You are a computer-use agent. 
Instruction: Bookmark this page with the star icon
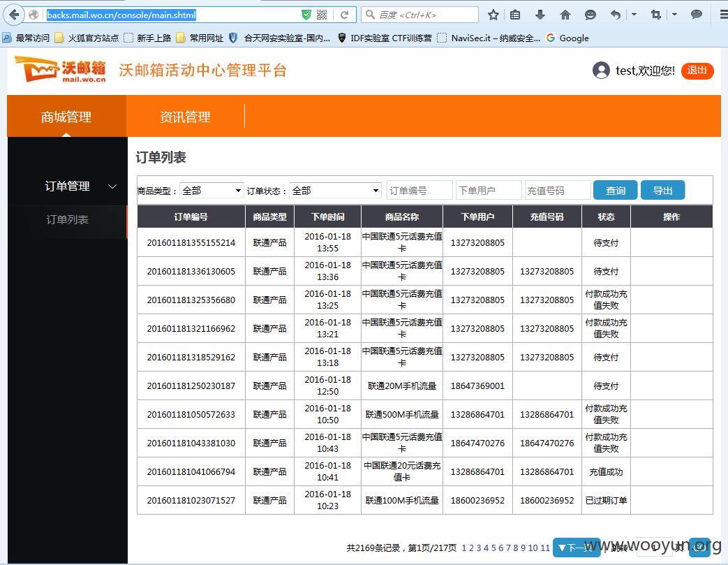[493, 15]
